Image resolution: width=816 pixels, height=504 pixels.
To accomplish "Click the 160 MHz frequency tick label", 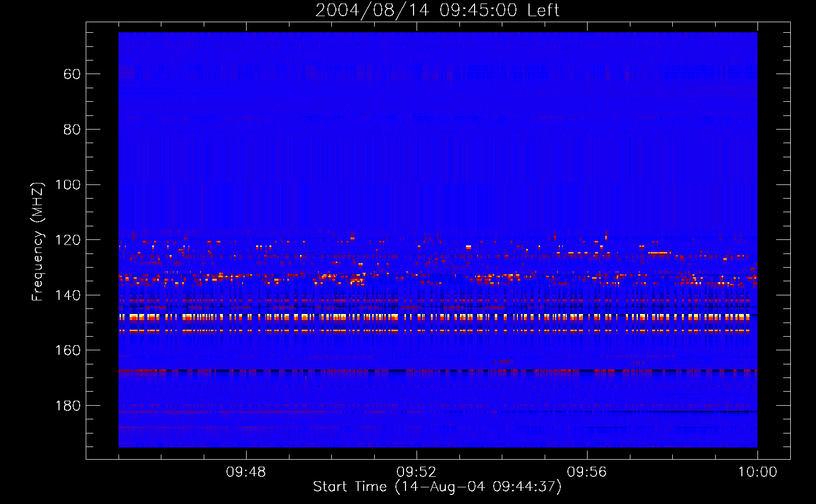I will click(x=68, y=350).
